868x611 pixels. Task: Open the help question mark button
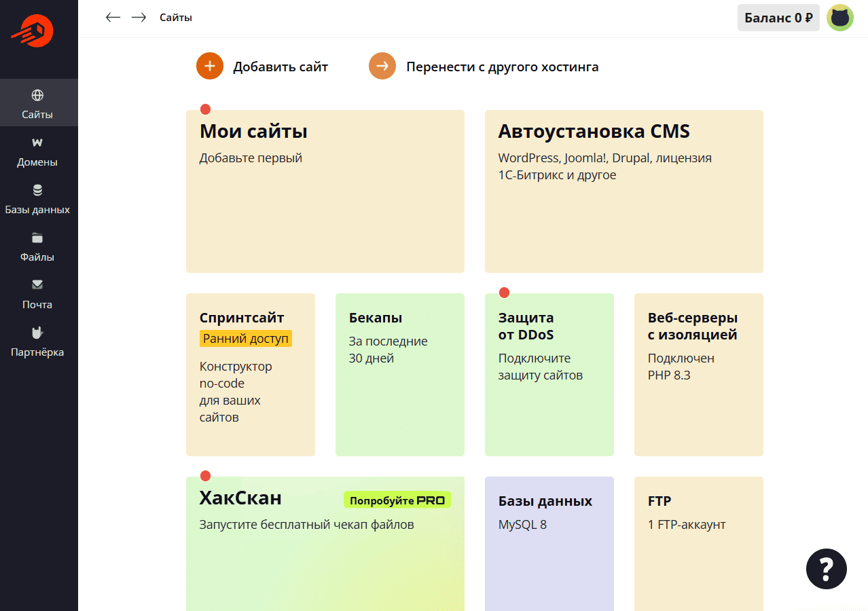pos(826,568)
